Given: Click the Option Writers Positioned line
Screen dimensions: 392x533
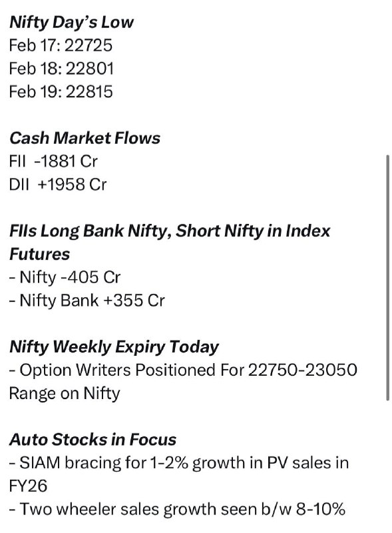Looking at the screenshot, I should (x=183, y=370).
